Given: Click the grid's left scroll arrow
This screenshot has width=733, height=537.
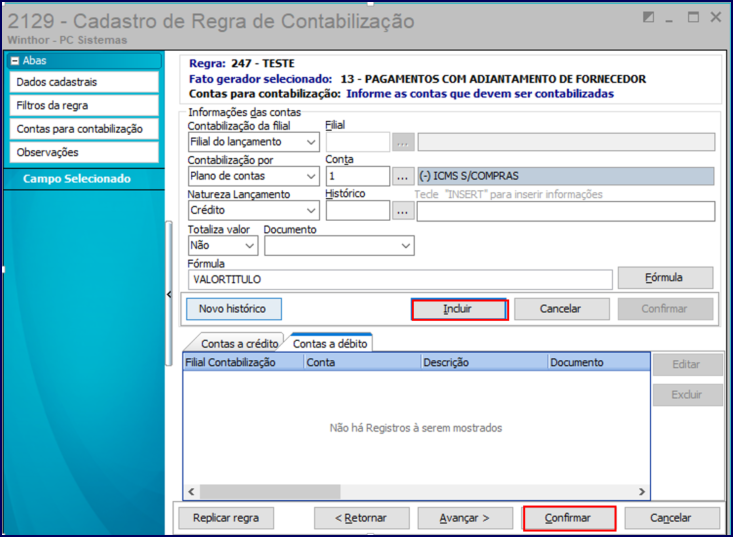Looking at the screenshot, I should coord(191,492).
